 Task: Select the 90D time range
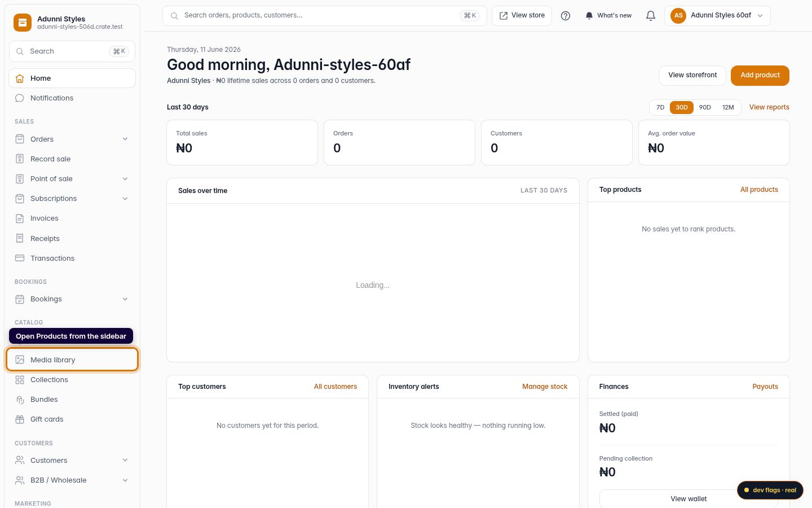tap(705, 107)
